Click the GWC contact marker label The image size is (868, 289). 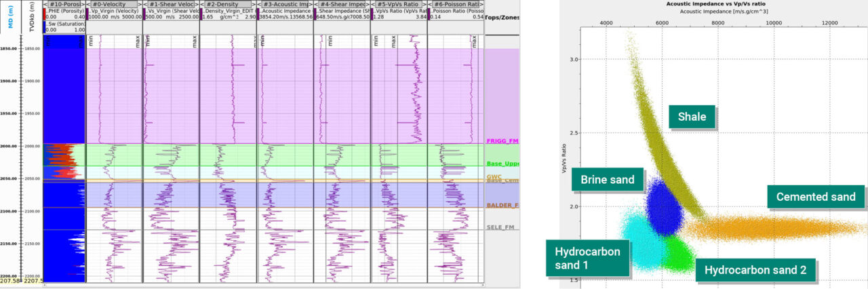click(x=494, y=176)
